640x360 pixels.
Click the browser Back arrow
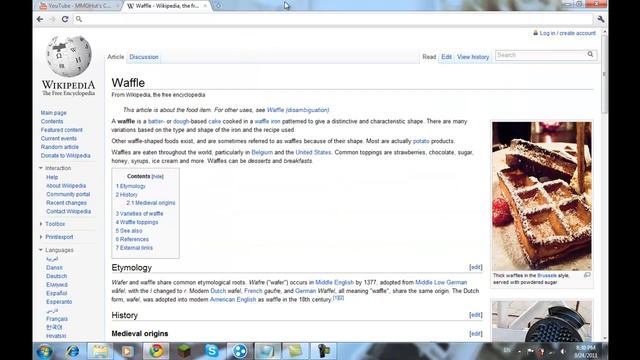(x=40, y=19)
